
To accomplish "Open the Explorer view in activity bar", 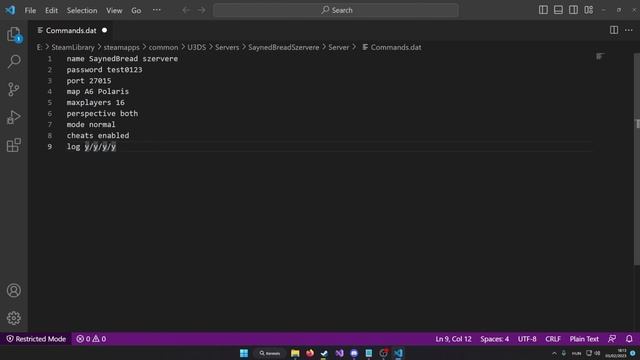I will 14,34.
